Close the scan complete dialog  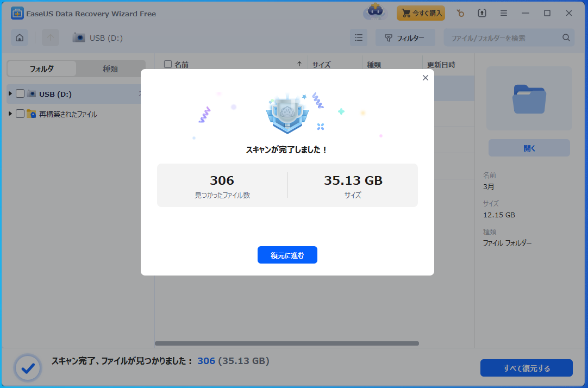426,78
